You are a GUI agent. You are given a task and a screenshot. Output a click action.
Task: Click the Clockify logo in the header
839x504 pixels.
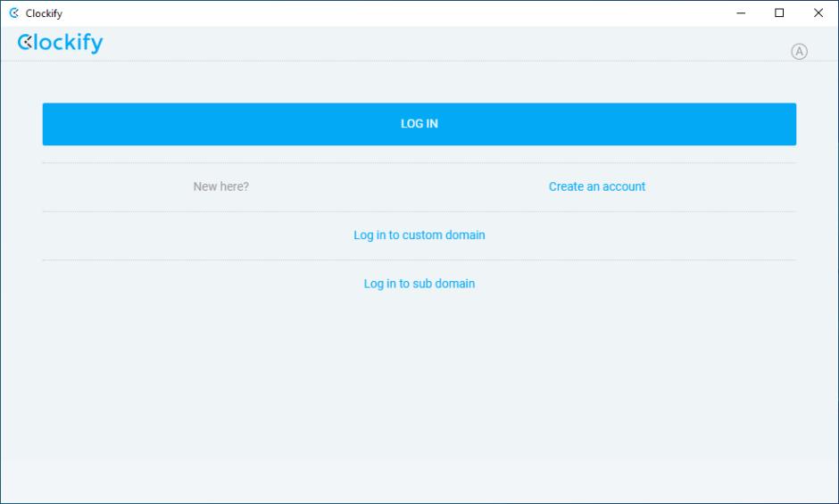tap(60, 43)
